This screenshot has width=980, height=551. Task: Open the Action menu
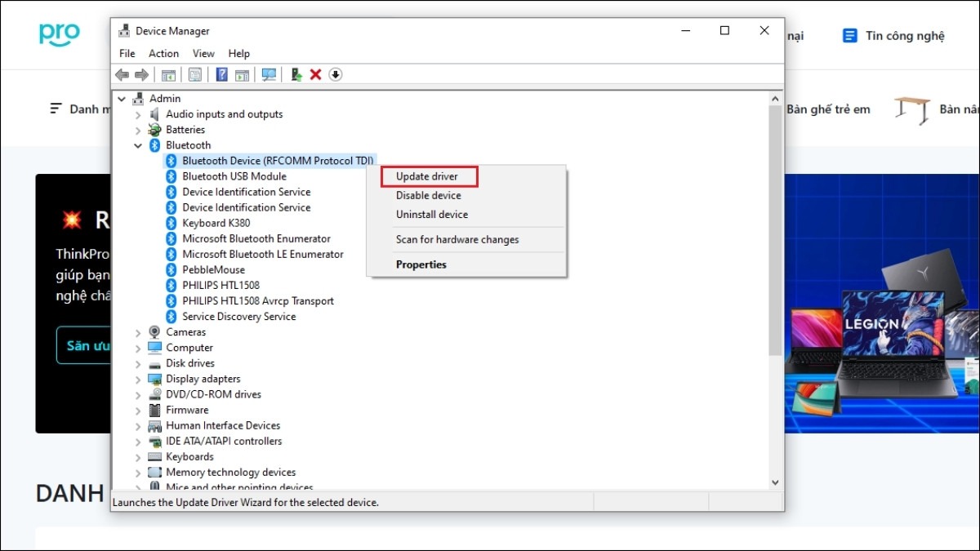(163, 54)
